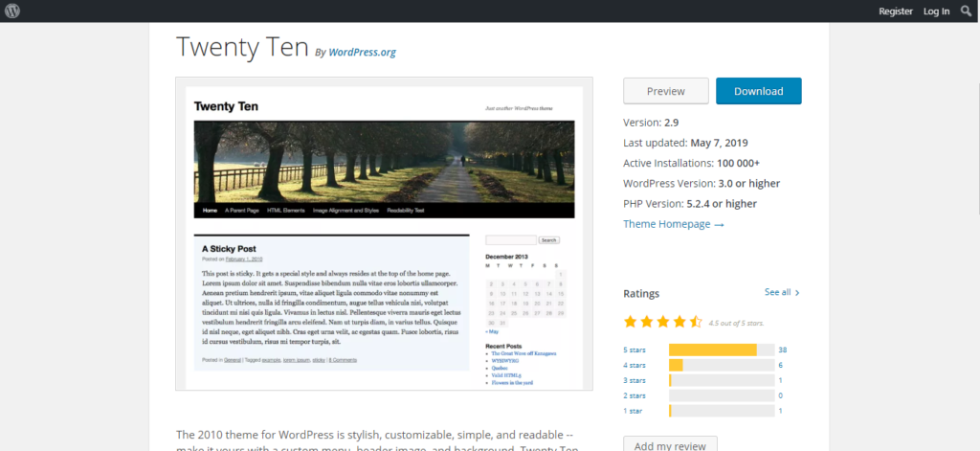
Task: Click the Register link in top bar
Action: coord(896,11)
